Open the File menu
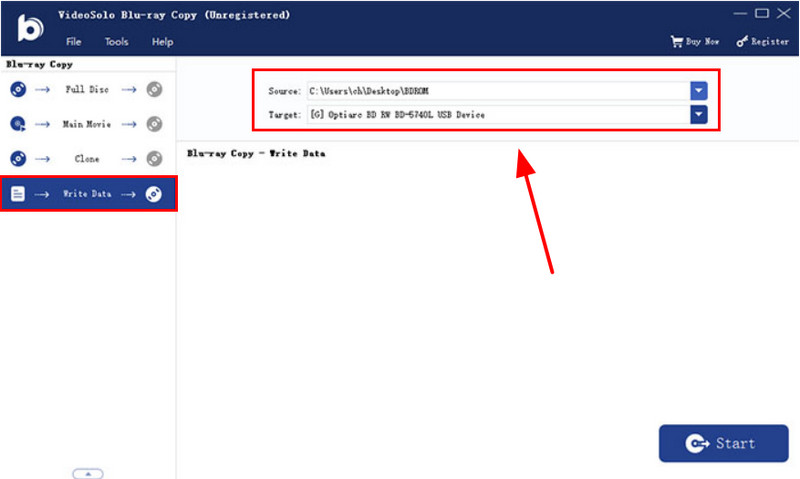The image size is (800, 479). [73, 42]
